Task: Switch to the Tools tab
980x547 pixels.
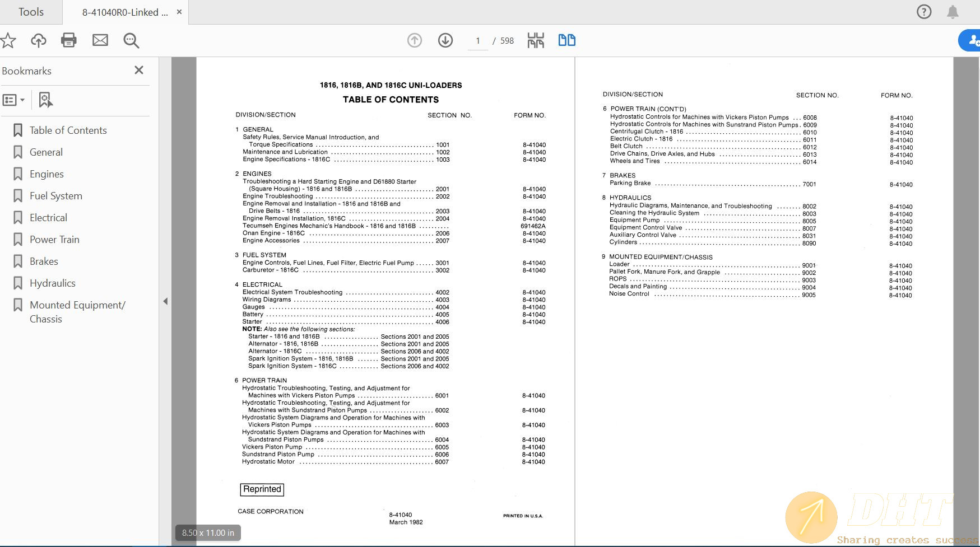Action: pos(31,11)
